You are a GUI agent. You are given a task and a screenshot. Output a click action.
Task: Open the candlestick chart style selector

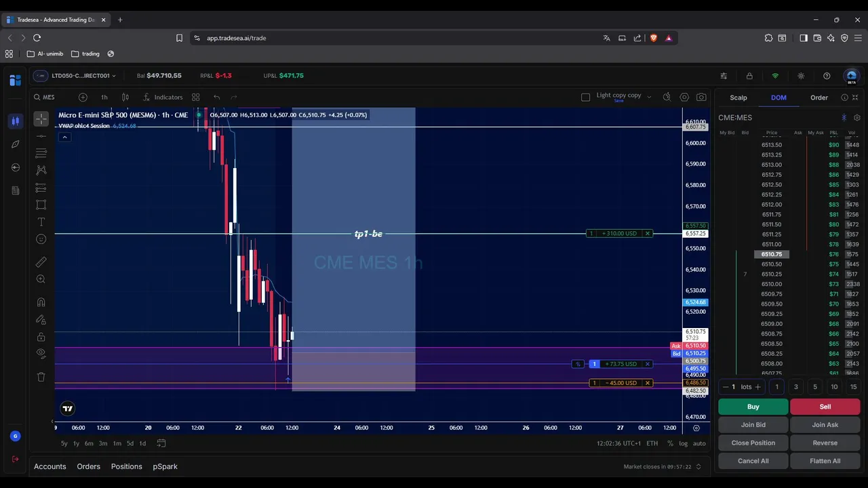click(125, 98)
